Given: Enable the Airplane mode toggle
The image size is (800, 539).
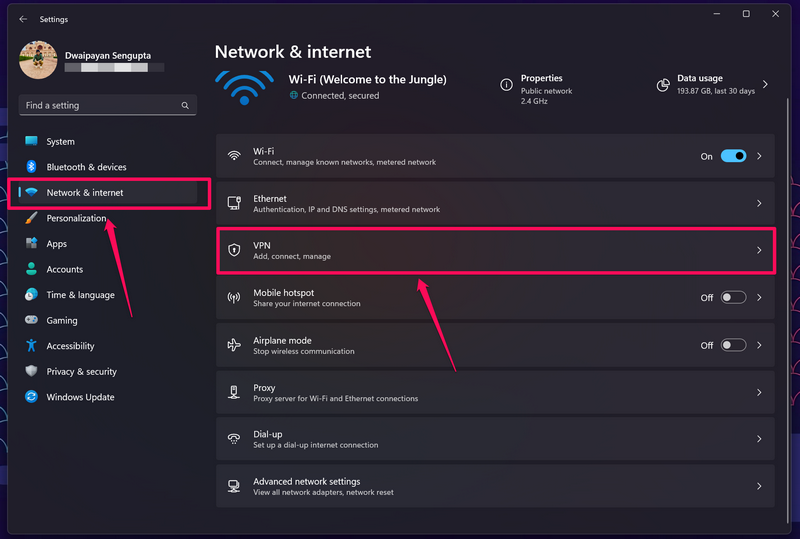Looking at the screenshot, I should [x=733, y=345].
